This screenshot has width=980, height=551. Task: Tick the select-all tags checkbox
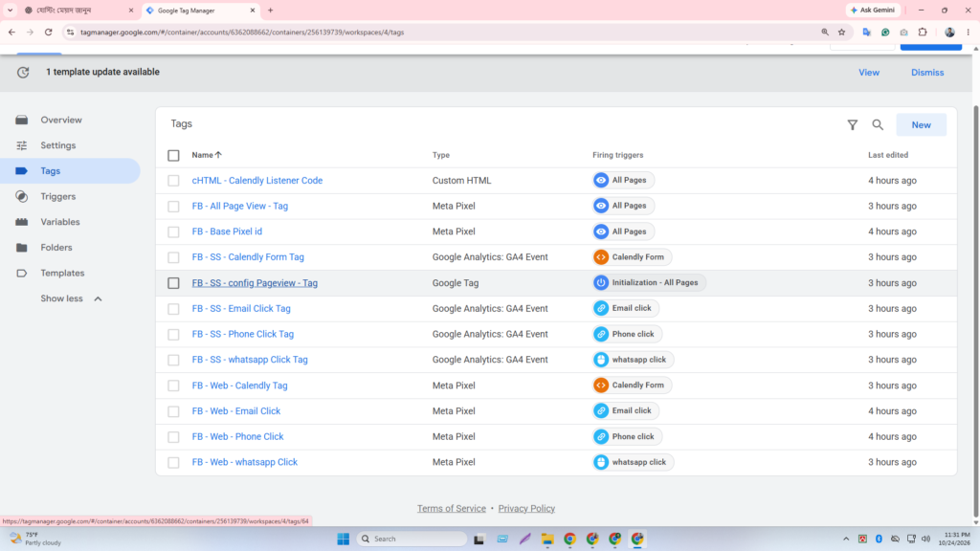[174, 155]
